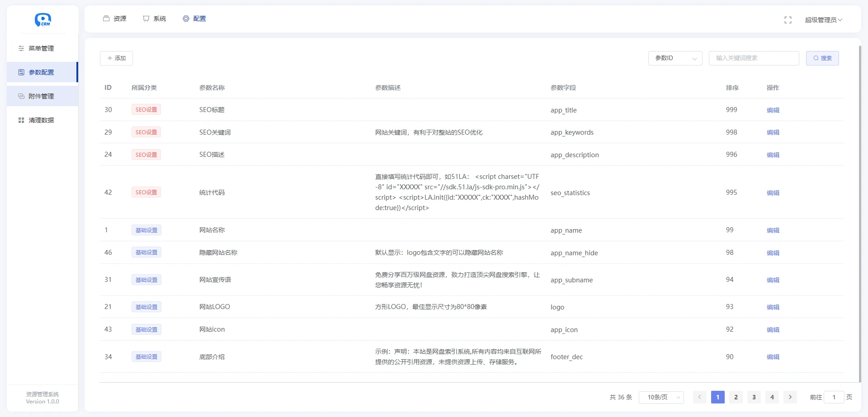868x417 pixels.
Task: Click the vertical scrollbar on the right
Action: click(x=860, y=213)
